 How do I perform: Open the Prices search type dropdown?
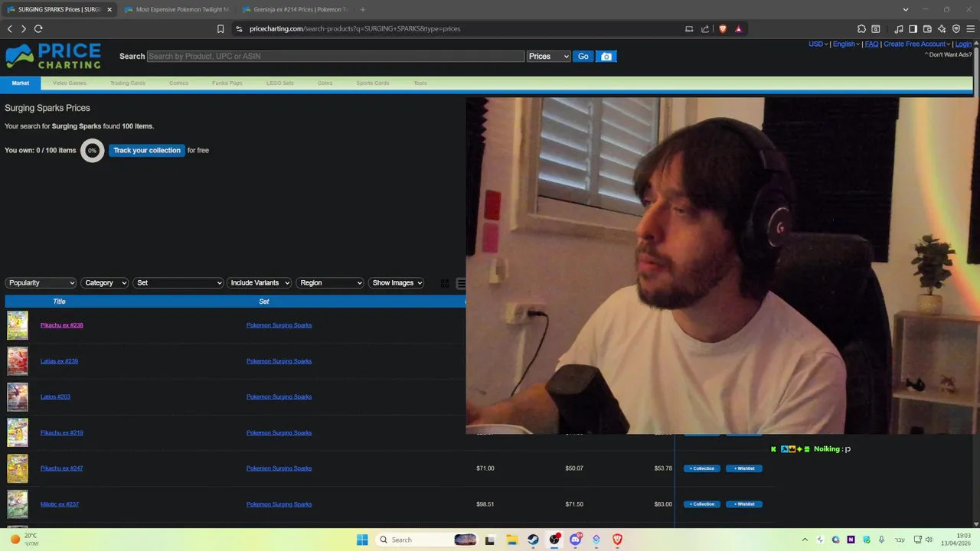(549, 57)
